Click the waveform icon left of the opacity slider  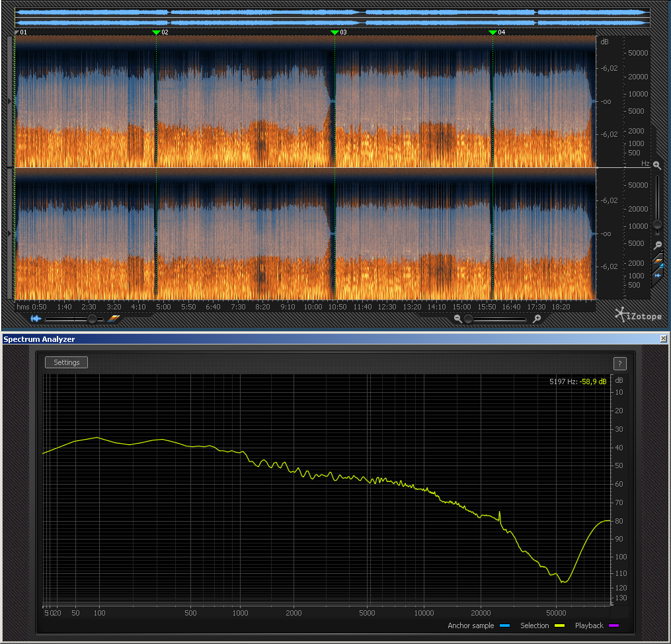pos(36,319)
